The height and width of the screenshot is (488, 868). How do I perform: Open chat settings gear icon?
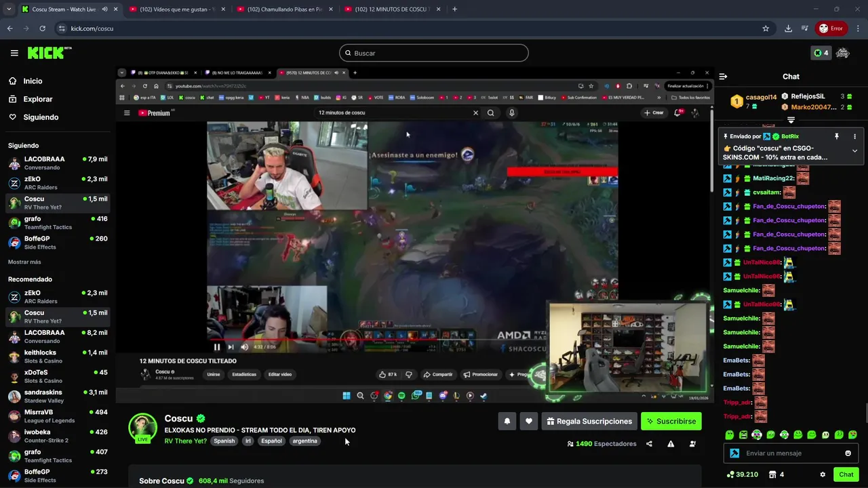tap(823, 474)
